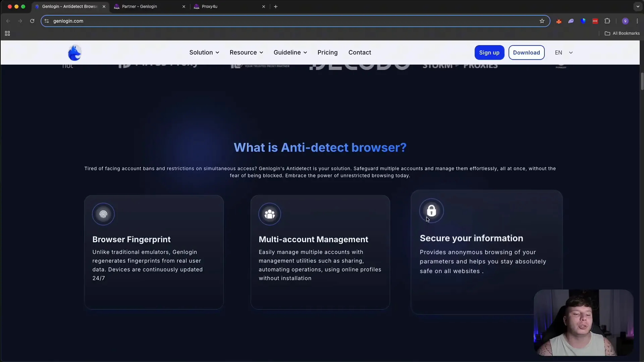Open the blue shield extension icon
Viewport: 644px width, 362px height.
(x=583, y=21)
